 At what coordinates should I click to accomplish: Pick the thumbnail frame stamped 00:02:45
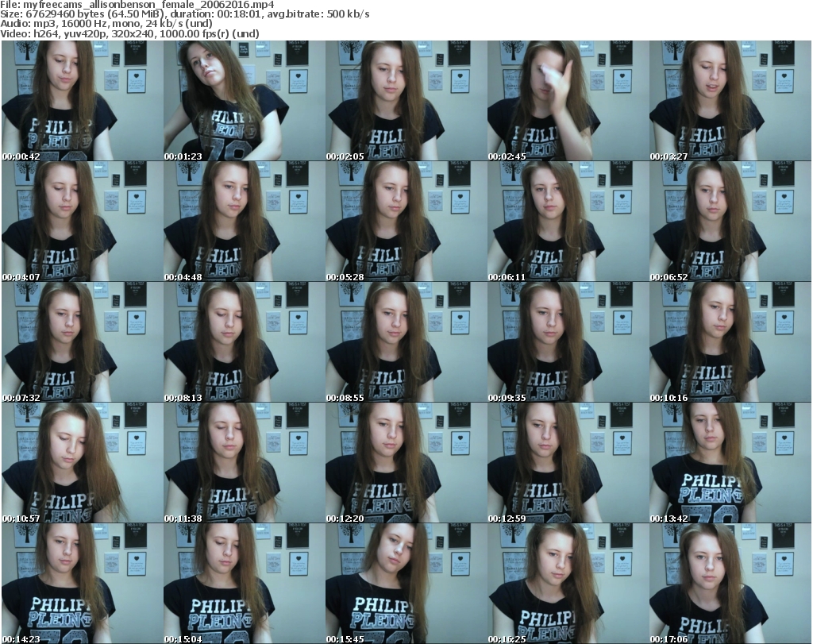pyautogui.click(x=568, y=101)
